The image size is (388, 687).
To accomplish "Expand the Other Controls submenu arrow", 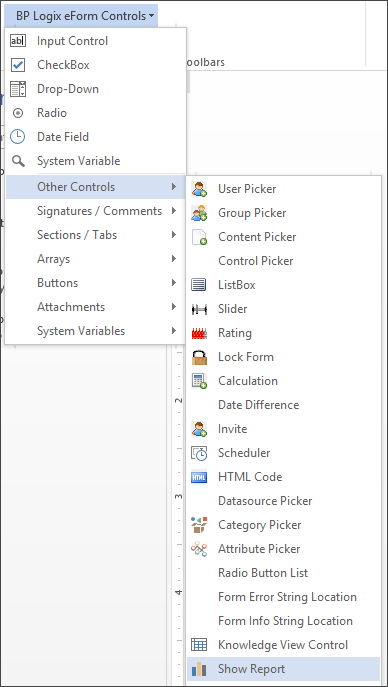I will (x=174, y=187).
